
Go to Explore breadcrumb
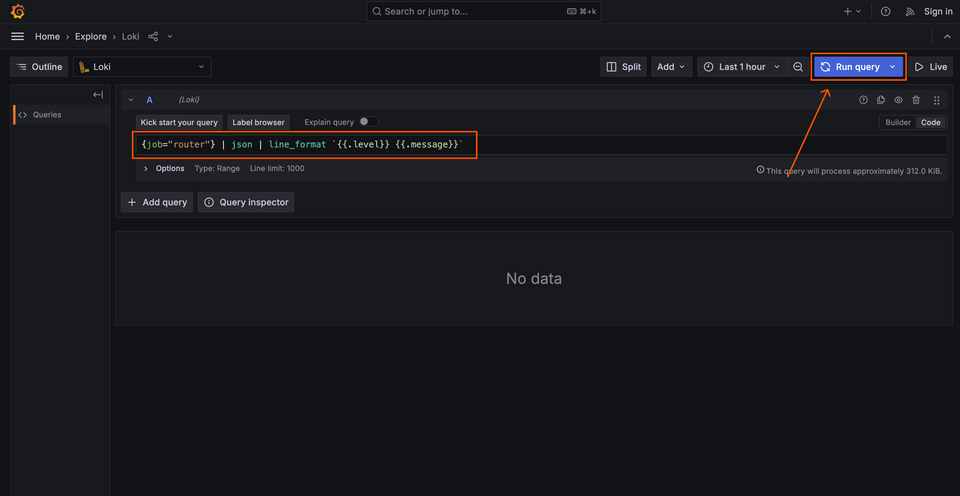click(91, 37)
